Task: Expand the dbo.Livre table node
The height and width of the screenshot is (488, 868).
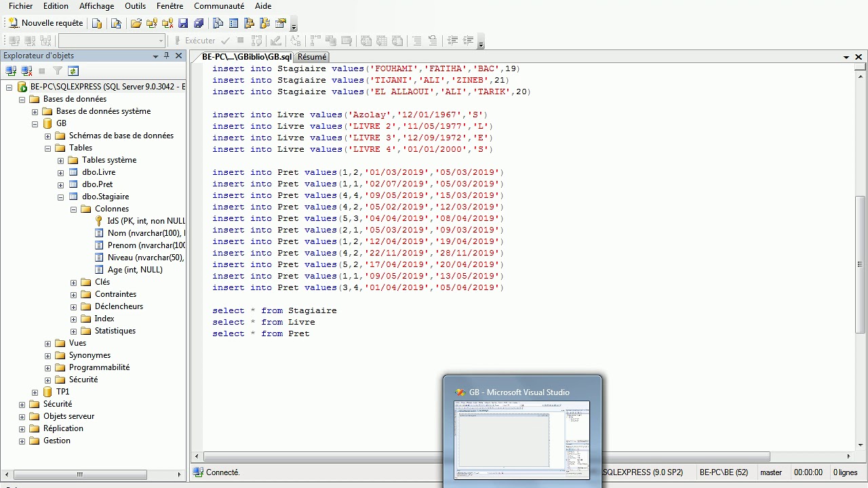Action: pyautogui.click(x=61, y=172)
